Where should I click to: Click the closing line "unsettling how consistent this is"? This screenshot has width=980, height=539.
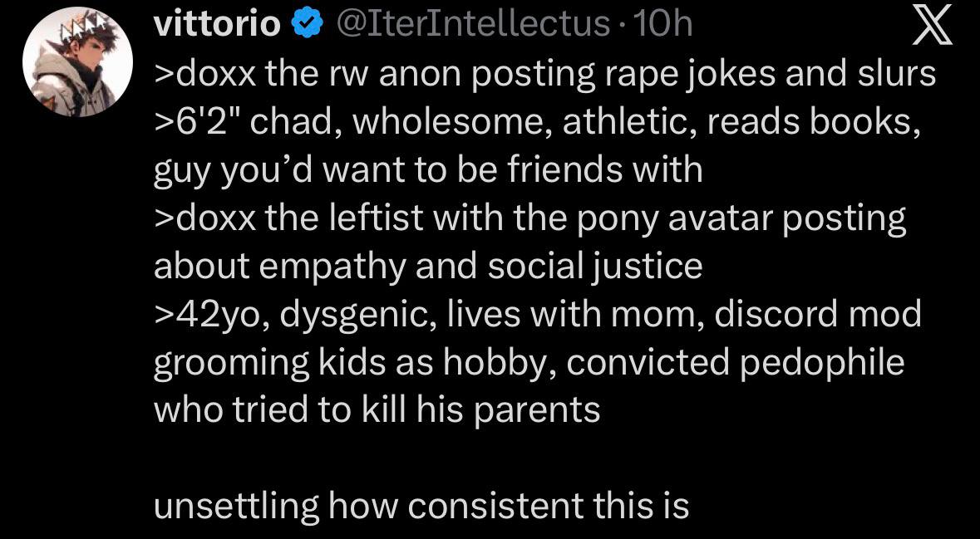[421, 506]
